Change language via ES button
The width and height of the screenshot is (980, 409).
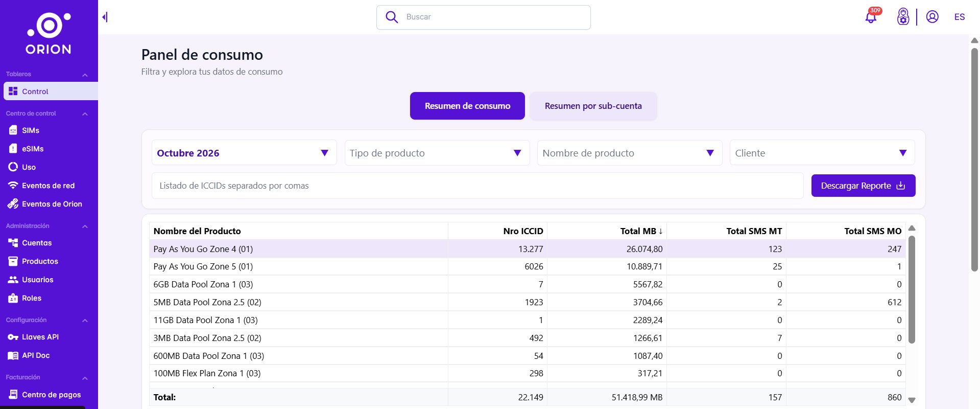pyautogui.click(x=960, y=17)
